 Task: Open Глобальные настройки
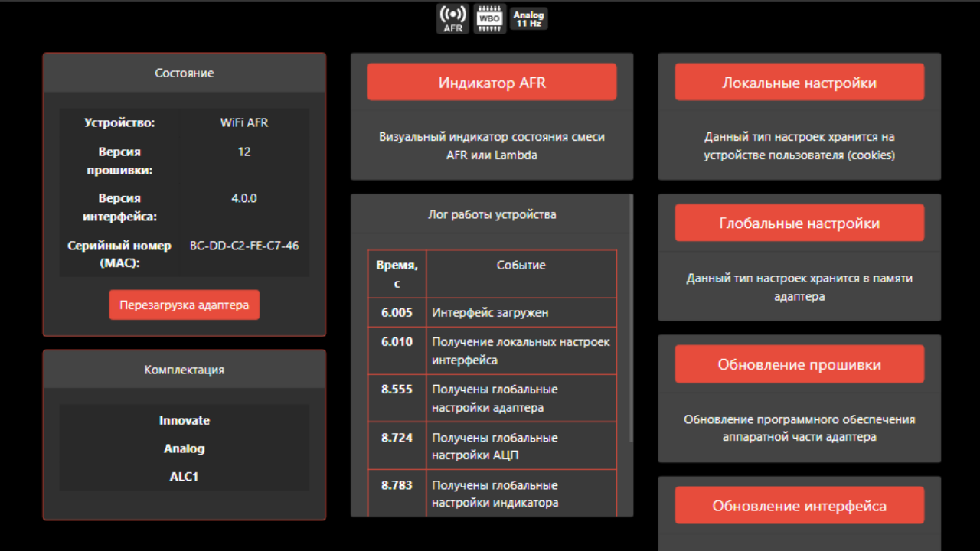799,223
